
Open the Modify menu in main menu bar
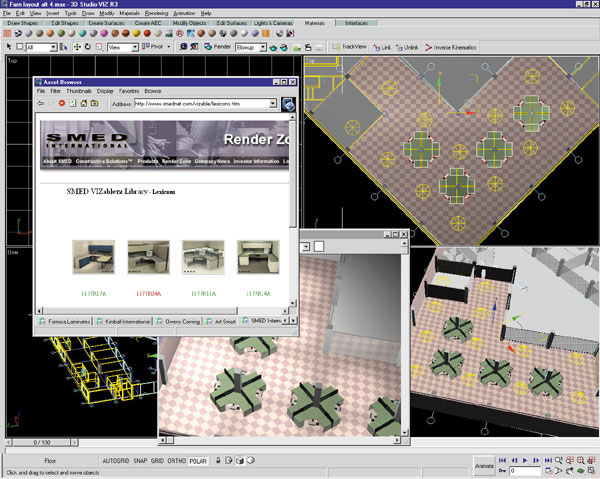click(x=106, y=13)
